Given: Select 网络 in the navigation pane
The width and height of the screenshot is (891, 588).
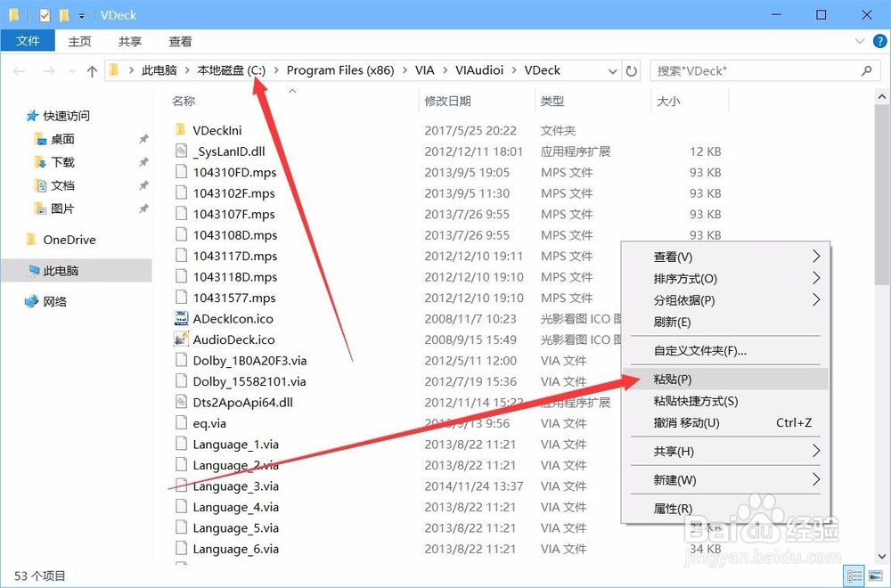Looking at the screenshot, I should point(54,301).
